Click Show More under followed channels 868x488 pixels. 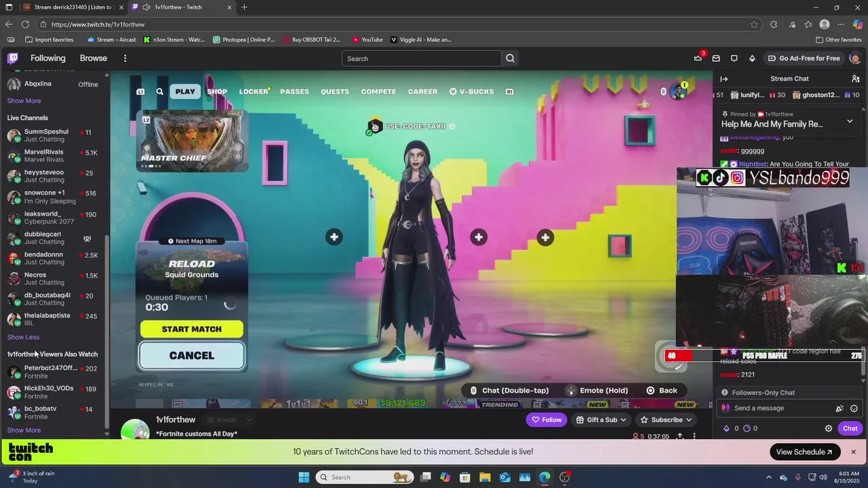24,100
